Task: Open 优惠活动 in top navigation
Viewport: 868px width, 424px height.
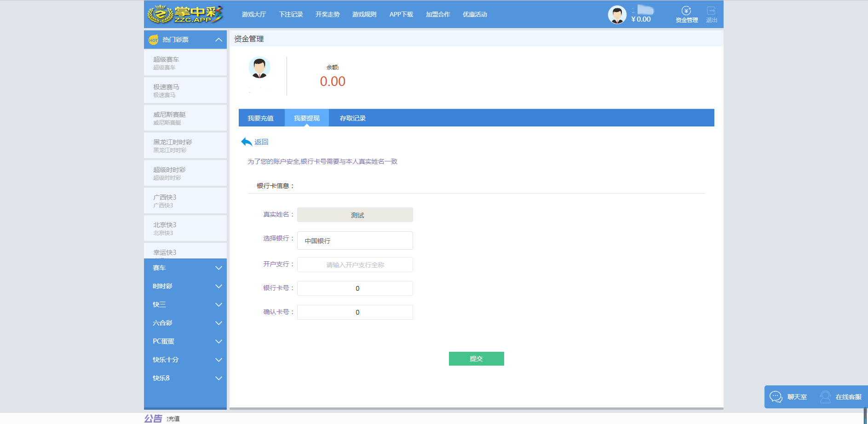Action: pos(475,14)
